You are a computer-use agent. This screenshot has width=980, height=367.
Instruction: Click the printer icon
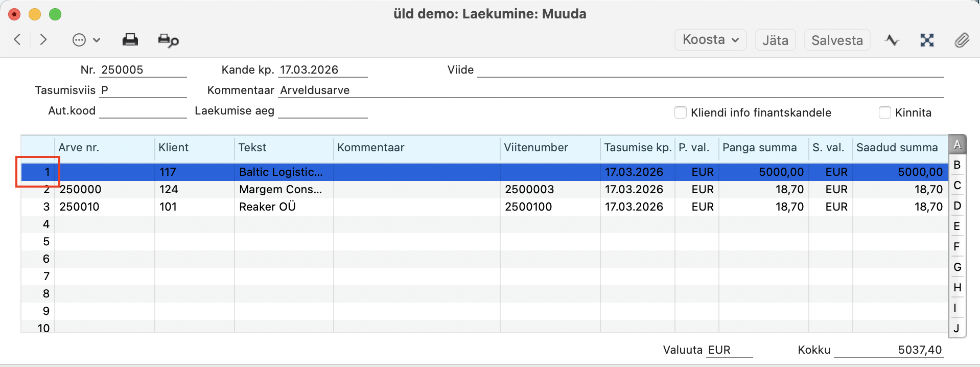[130, 40]
